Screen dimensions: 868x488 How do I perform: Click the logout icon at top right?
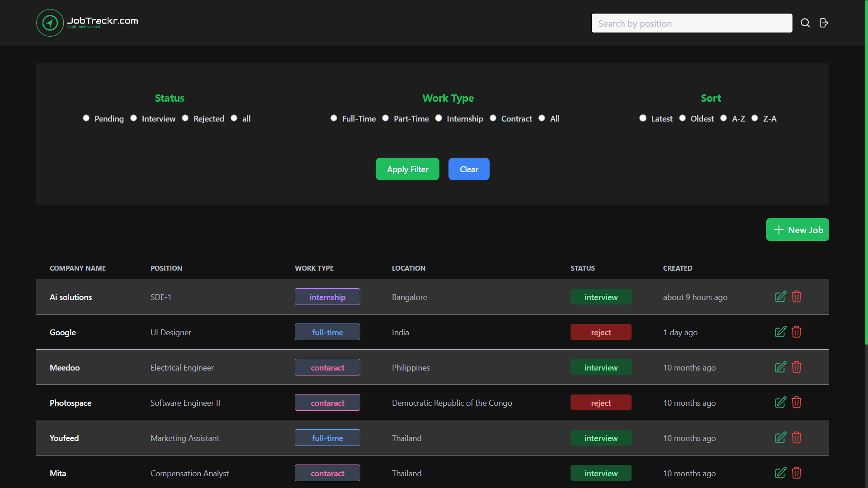(823, 23)
